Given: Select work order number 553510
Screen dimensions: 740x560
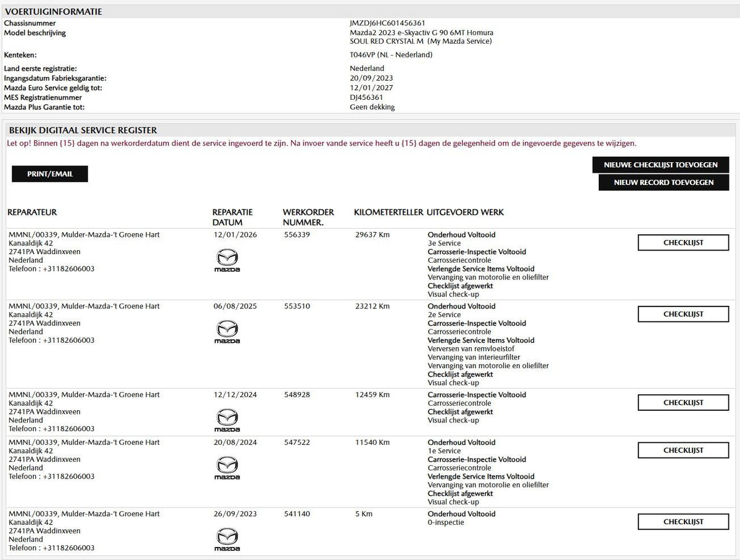Looking at the screenshot, I should click(x=297, y=307).
